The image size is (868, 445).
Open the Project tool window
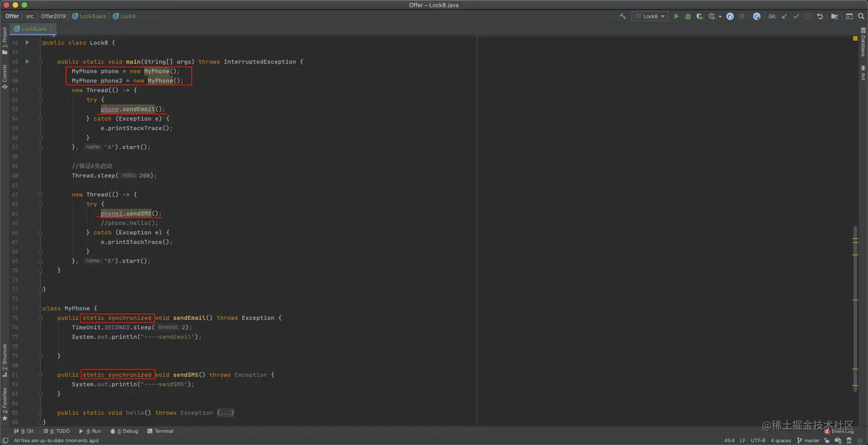(x=5, y=40)
